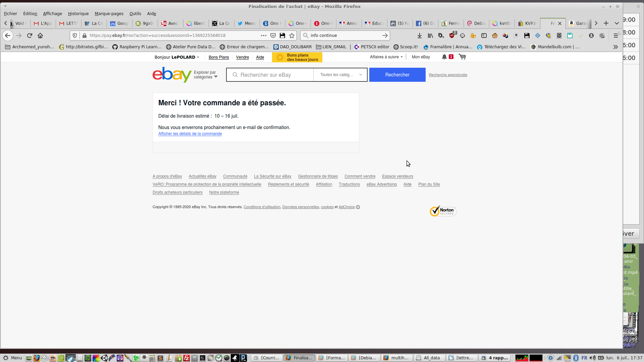Viewport: 644px width, 362px height.
Task: Open the Greasemonkey monkey icon
Action: [x=495, y=35]
